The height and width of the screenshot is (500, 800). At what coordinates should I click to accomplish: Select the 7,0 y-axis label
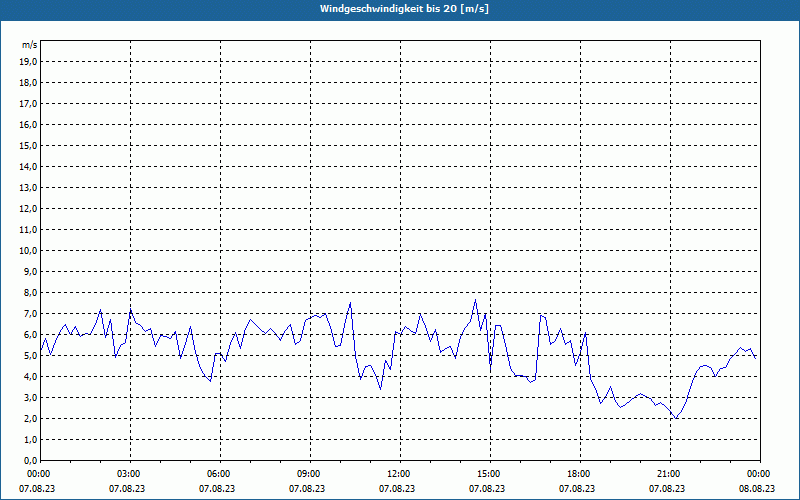pos(31,314)
